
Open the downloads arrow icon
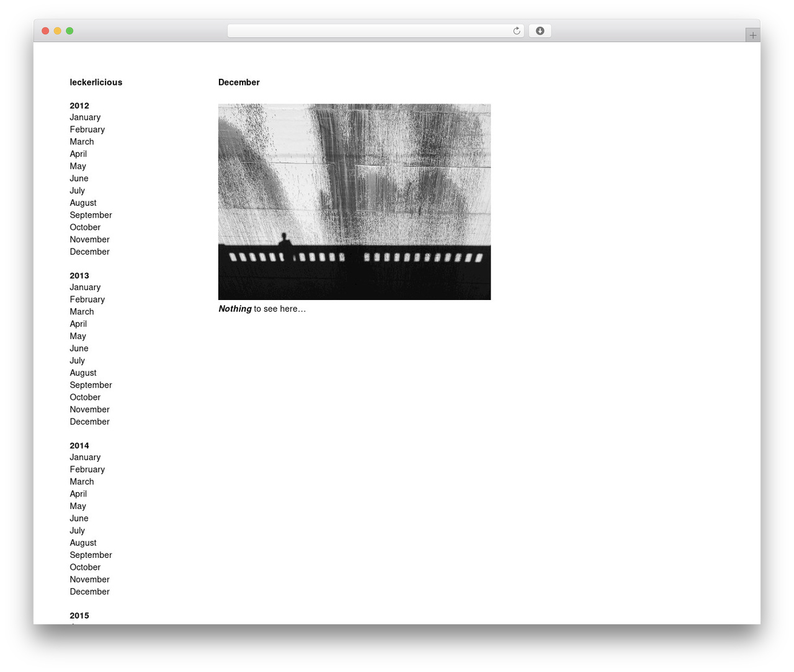pos(540,31)
